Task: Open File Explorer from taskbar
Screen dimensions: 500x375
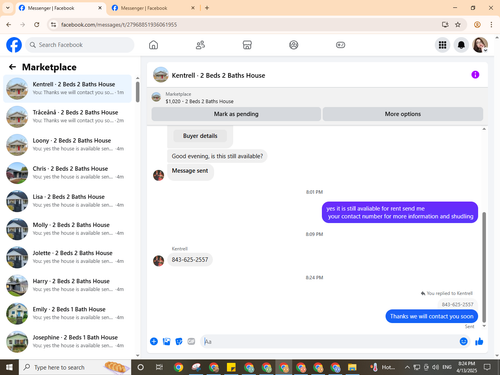Action: click(352, 367)
